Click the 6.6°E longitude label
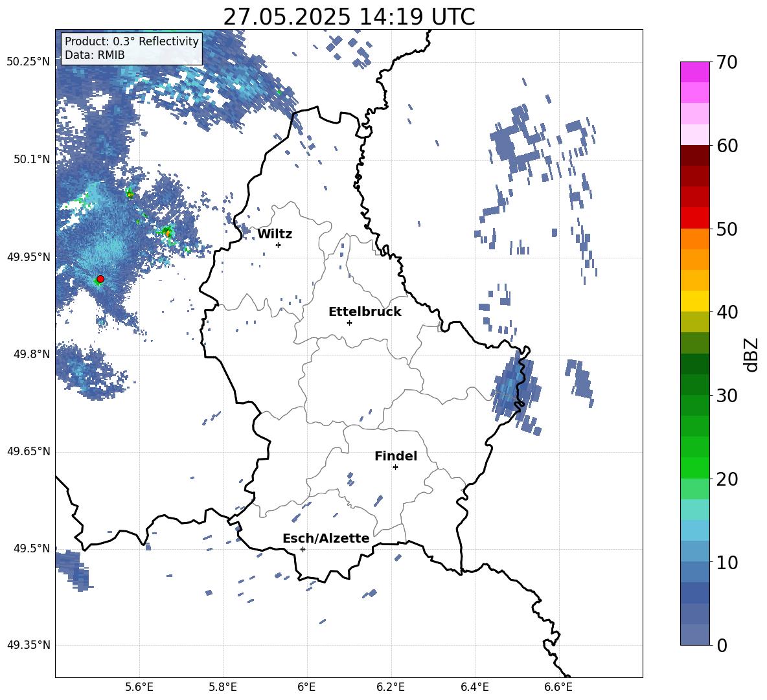The image size is (767, 700). [x=558, y=688]
